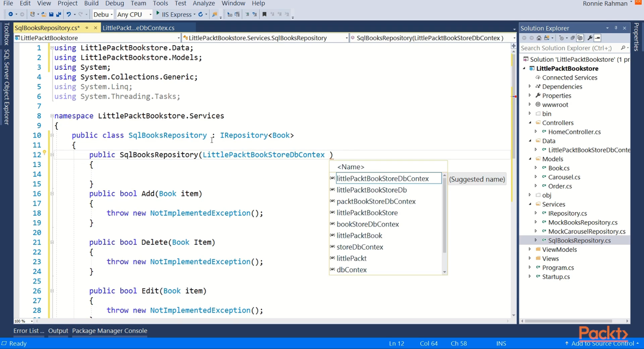Viewport: 644px width, 349px height.
Task: Toggle Show All Files in Solution Explorer
Action: point(580,38)
